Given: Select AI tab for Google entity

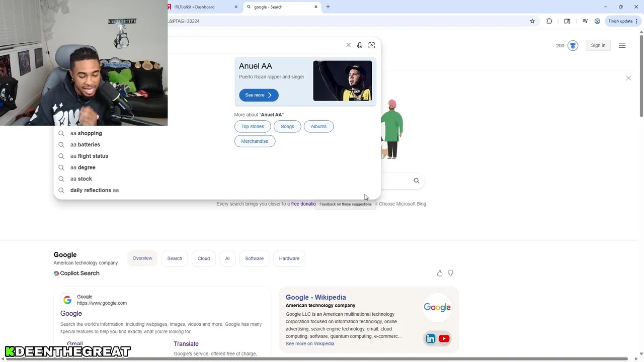Looking at the screenshot, I should (x=227, y=258).
